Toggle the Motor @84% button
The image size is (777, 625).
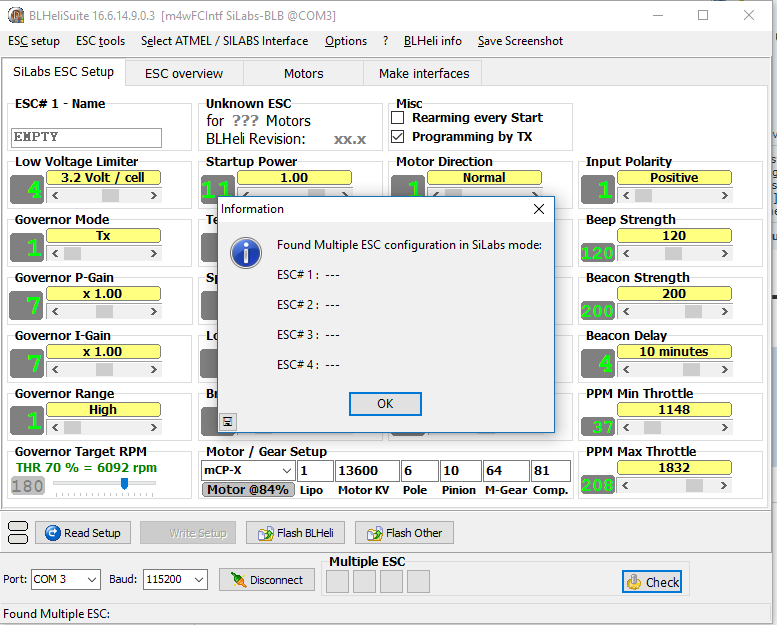pyautogui.click(x=247, y=490)
